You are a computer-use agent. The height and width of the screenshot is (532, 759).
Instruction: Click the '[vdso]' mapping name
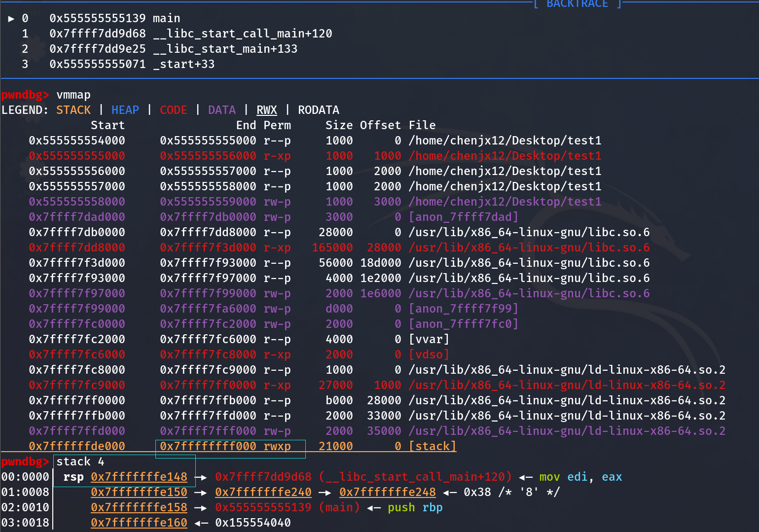coord(429,355)
